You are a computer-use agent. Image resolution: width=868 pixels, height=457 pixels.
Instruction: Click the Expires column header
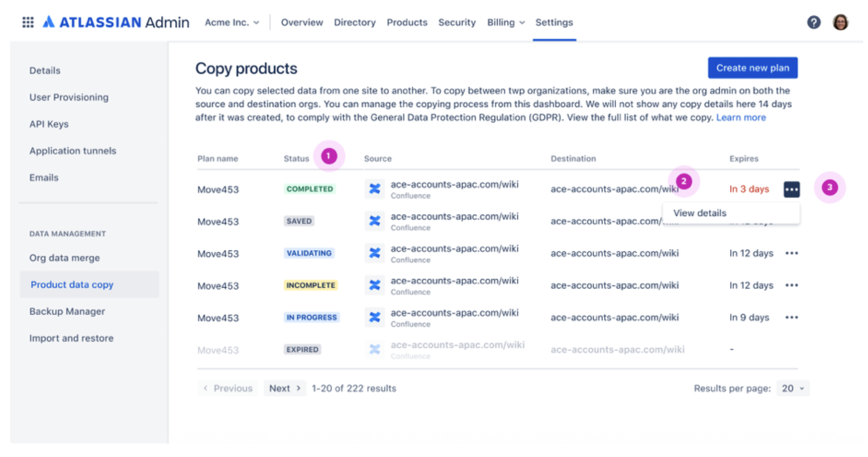point(744,159)
